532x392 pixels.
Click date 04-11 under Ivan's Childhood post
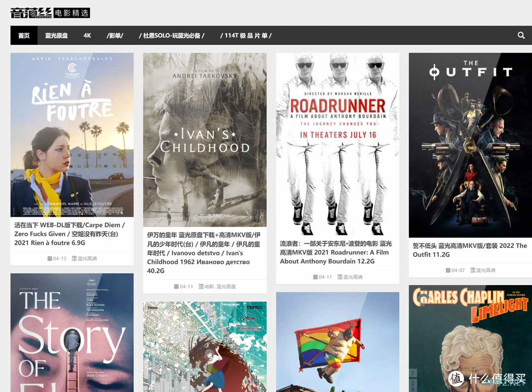[186, 287]
